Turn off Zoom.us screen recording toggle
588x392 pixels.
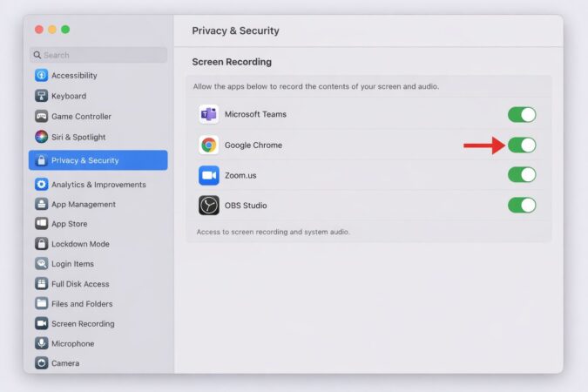tap(522, 175)
